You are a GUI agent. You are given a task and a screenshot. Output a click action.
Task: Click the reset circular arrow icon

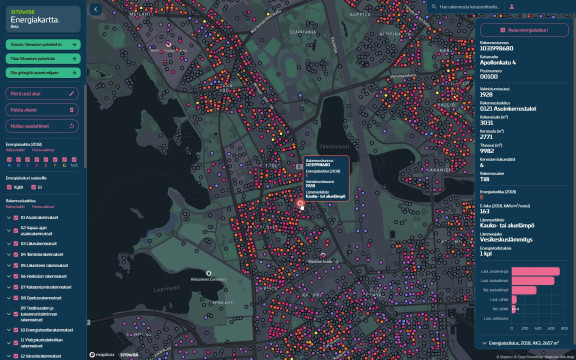tap(72, 126)
